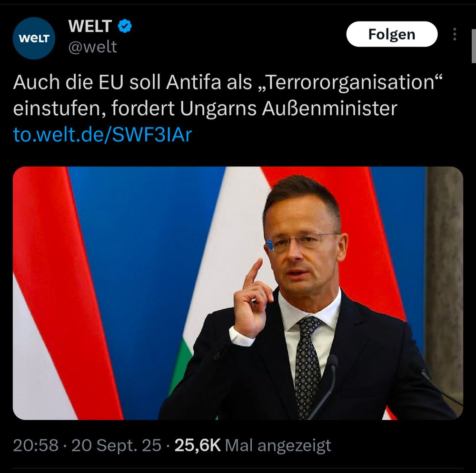View the photo of the speaking minister
Image resolution: width=476 pixels, height=473 pixels.
[238, 293]
